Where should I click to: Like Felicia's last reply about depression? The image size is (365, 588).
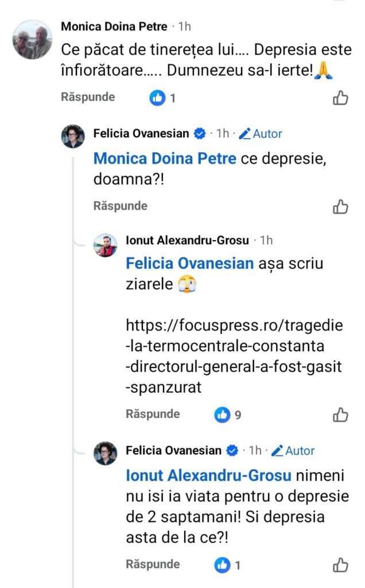340,565
